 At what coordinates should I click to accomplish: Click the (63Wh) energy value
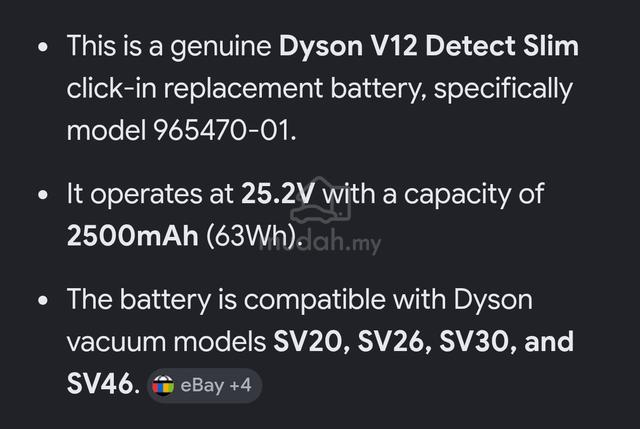255,236
